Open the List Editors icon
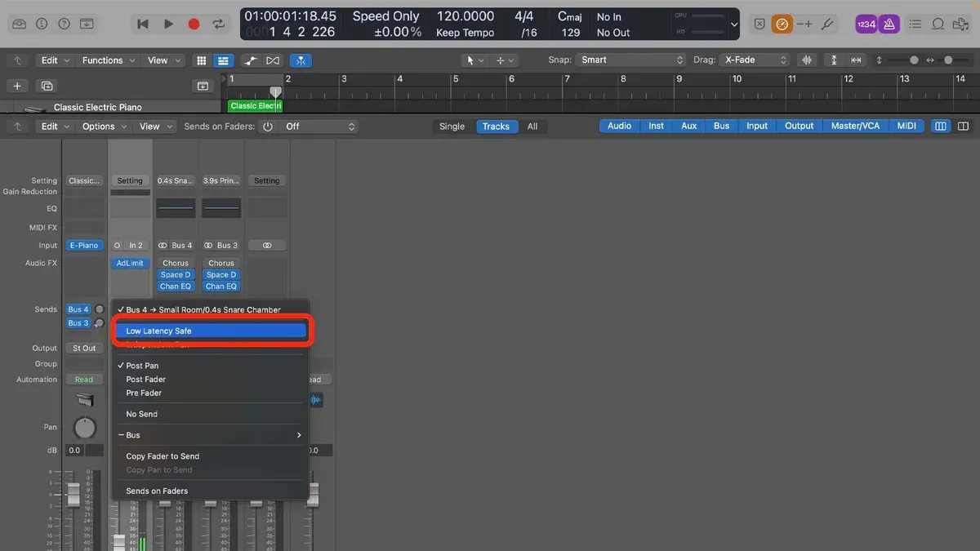The height and width of the screenshot is (551, 980). point(917,24)
